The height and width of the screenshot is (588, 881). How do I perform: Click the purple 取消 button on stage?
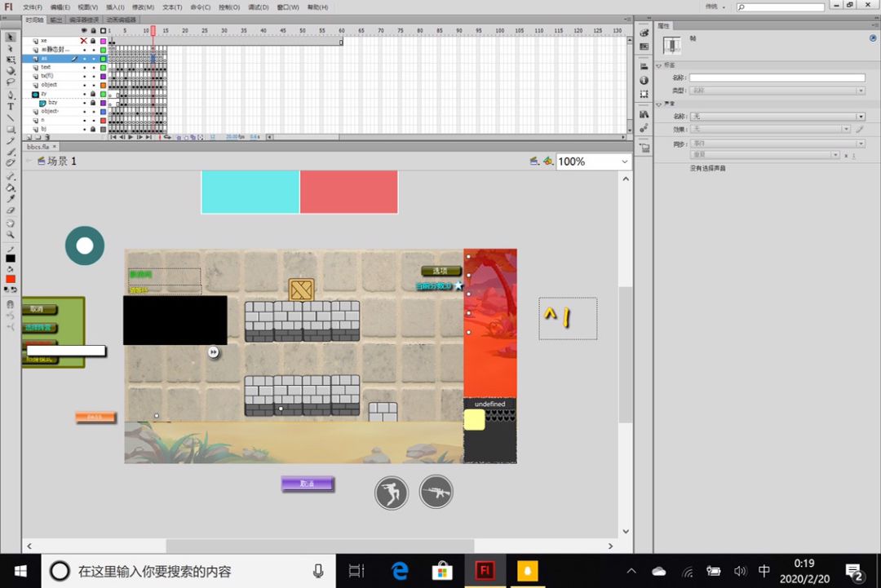pyautogui.click(x=308, y=484)
